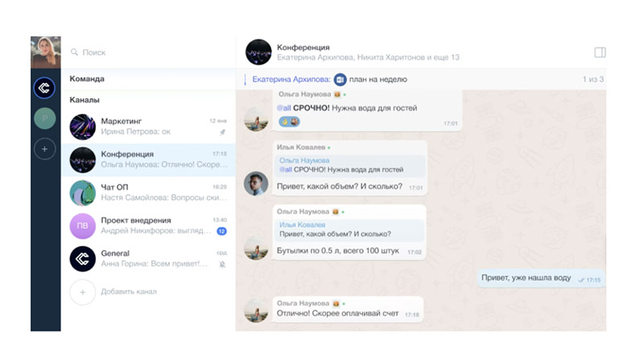Toggle the right side panel icon

(x=600, y=52)
